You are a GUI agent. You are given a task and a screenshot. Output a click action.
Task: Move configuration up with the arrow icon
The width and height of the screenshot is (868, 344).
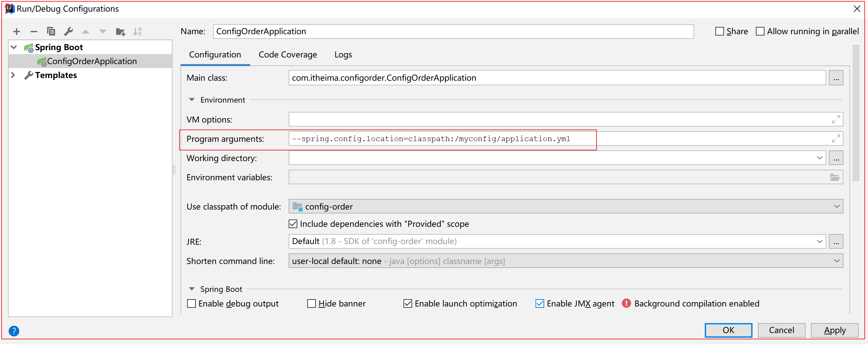point(86,32)
